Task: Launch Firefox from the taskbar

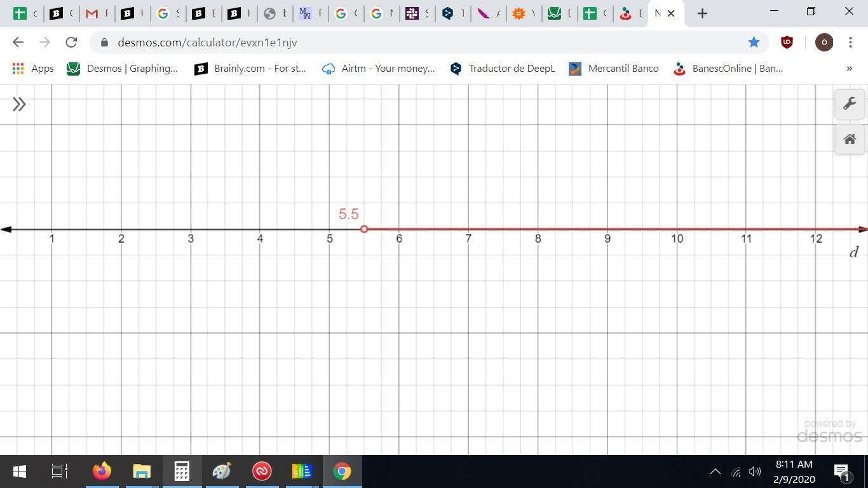Action: click(x=102, y=471)
